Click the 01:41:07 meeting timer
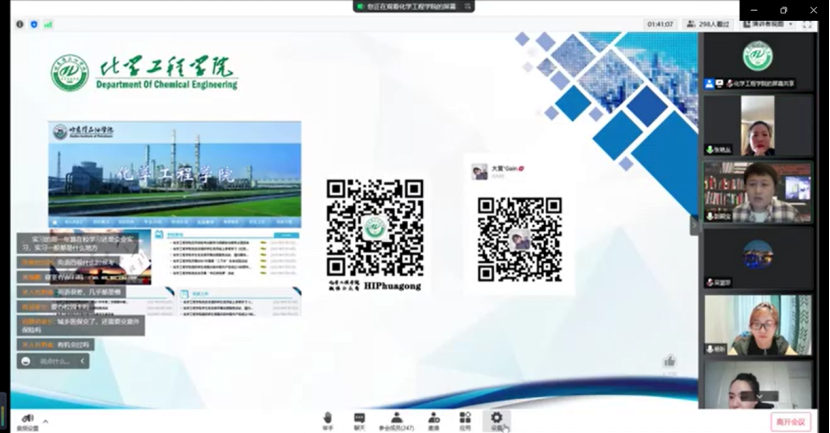 [x=660, y=24]
